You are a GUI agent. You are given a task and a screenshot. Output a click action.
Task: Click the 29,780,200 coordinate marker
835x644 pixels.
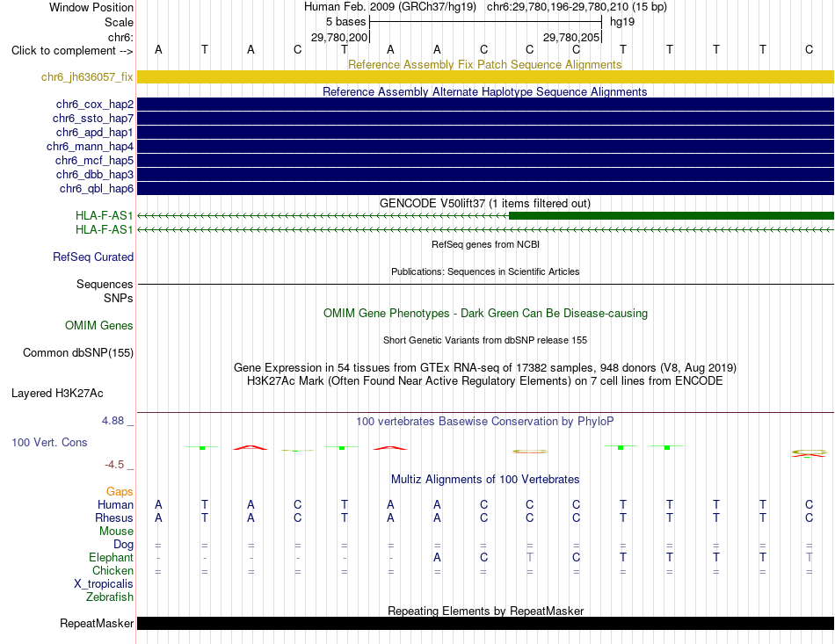pos(339,37)
